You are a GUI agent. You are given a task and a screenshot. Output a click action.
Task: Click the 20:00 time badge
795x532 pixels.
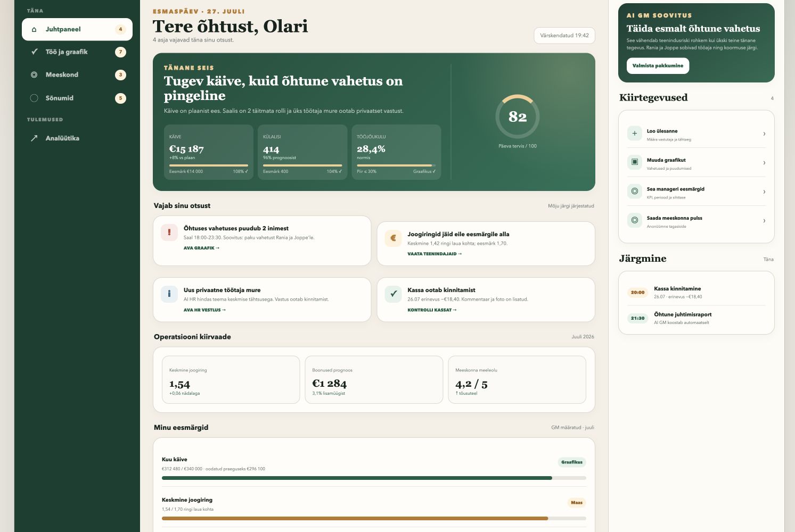point(637,292)
